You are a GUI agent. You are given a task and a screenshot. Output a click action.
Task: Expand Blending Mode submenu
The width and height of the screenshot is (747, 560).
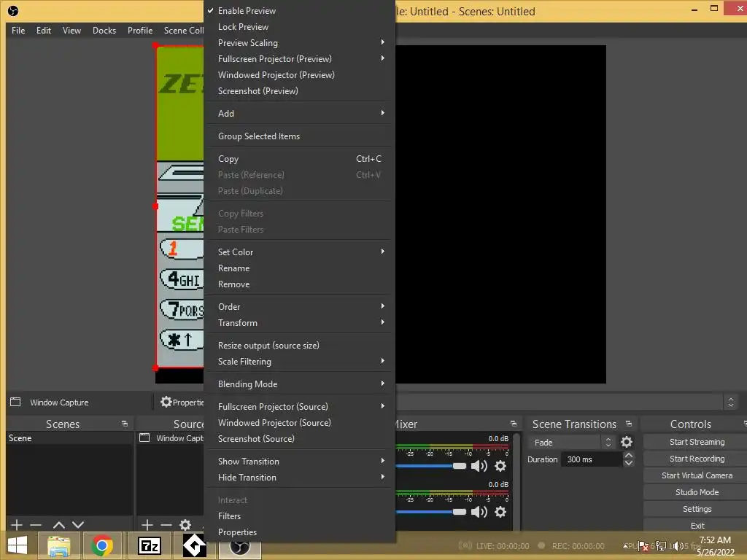[x=300, y=384]
